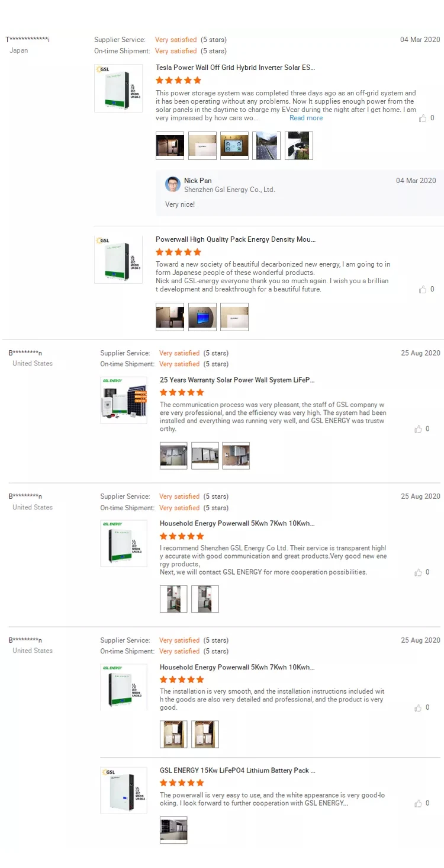444x868 pixels.
Task: View single photo under 15Kw LiFePO4 review
Action: pos(173,829)
